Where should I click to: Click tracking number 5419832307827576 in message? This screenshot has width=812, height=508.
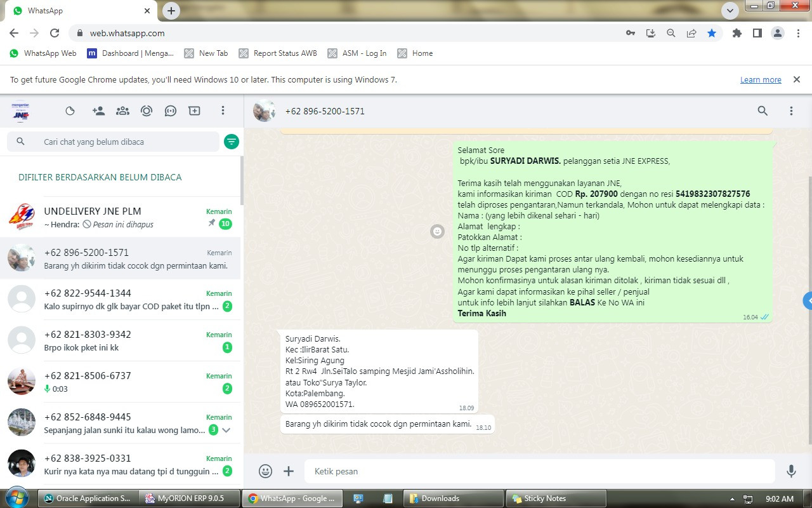point(713,194)
